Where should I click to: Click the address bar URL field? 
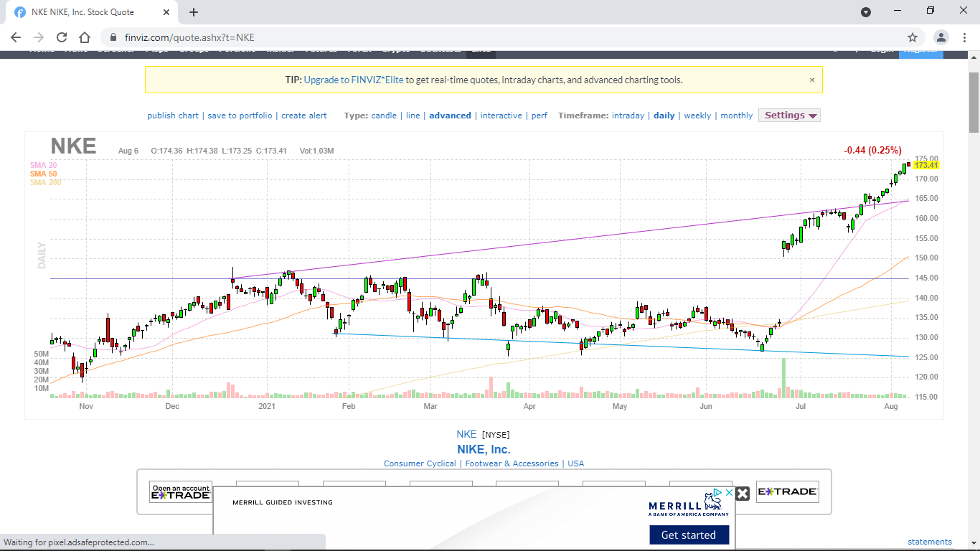[x=502, y=37]
